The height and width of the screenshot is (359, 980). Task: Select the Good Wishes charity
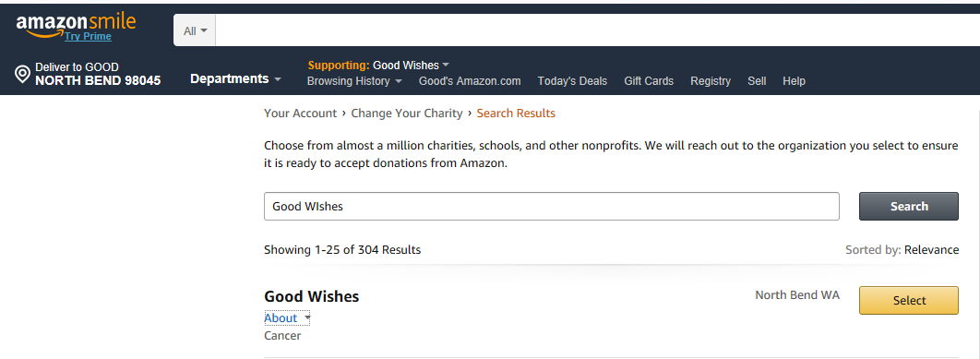(909, 300)
